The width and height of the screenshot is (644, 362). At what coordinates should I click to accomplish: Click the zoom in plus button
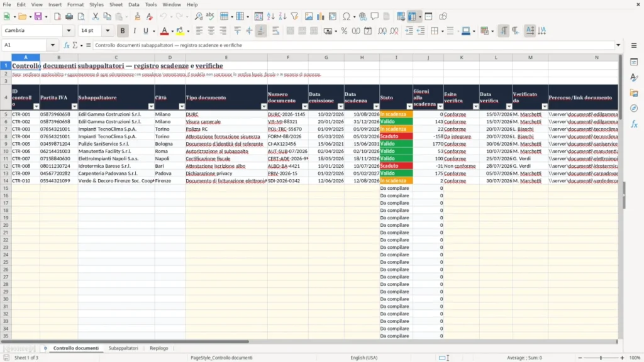click(x=622, y=358)
